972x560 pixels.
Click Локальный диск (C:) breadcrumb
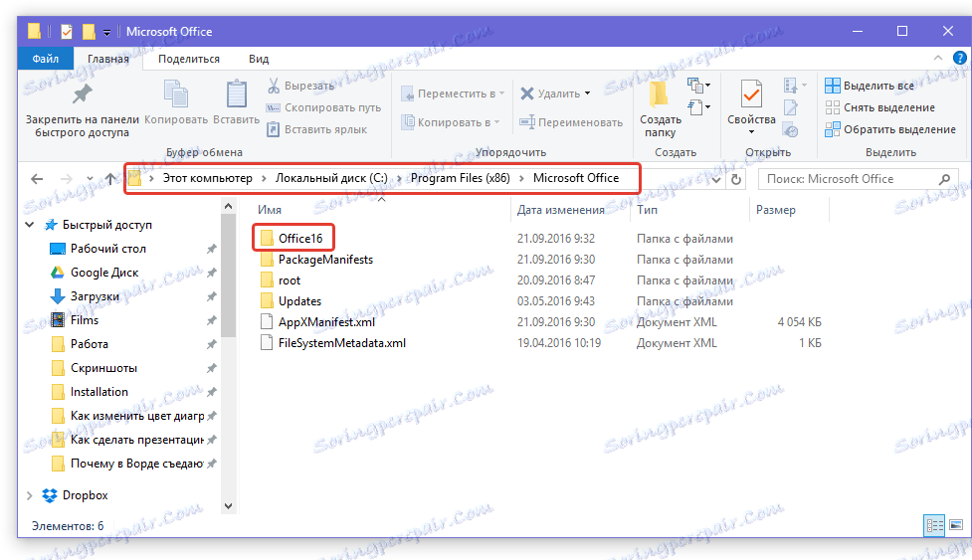pyautogui.click(x=331, y=178)
